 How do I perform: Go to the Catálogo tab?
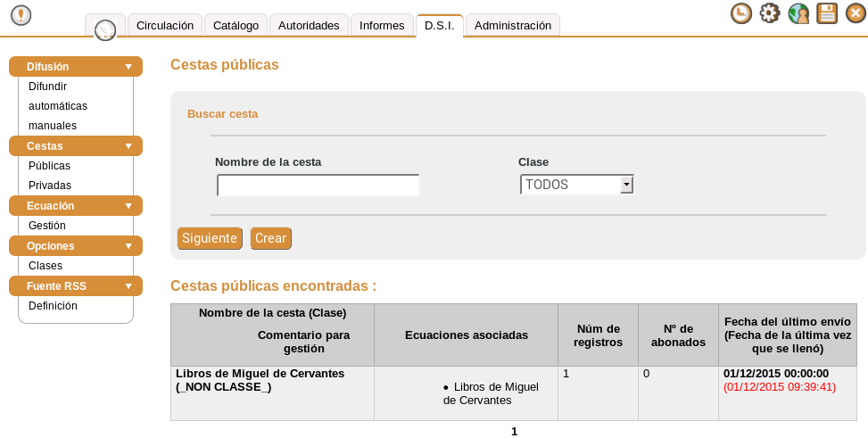tap(236, 26)
